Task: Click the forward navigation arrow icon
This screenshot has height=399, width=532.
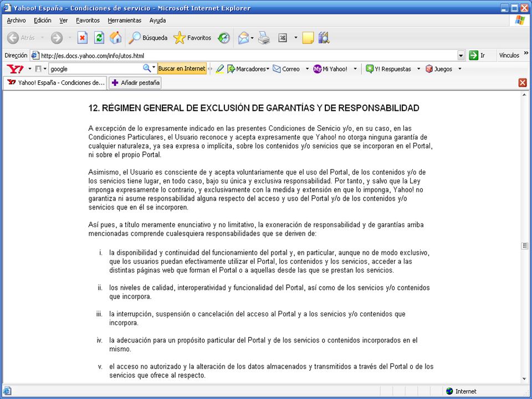Action: click(57, 38)
